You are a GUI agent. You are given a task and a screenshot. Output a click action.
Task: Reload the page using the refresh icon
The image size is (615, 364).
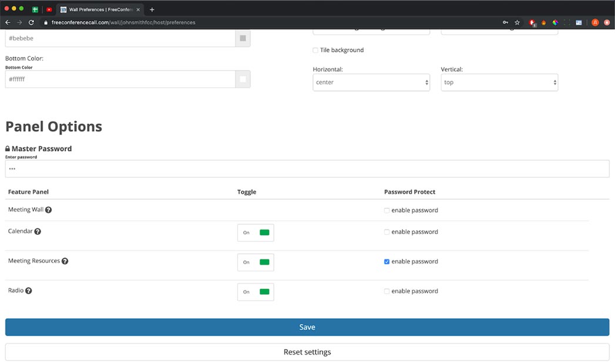coord(31,22)
